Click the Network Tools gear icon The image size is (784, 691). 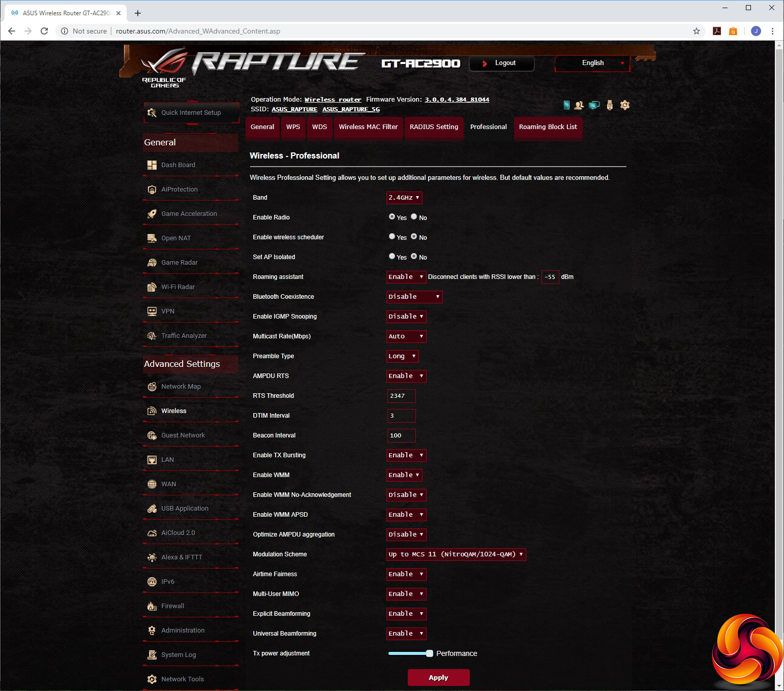[x=152, y=679]
